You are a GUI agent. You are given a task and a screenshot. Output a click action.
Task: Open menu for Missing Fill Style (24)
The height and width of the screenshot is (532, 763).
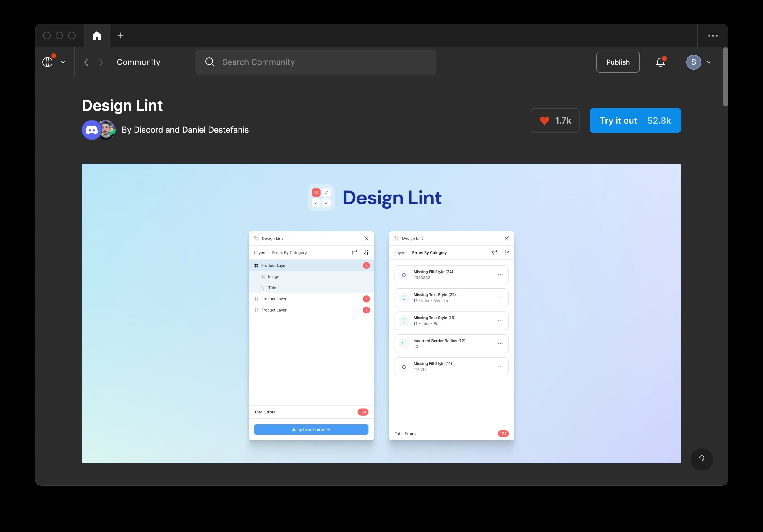(x=500, y=275)
